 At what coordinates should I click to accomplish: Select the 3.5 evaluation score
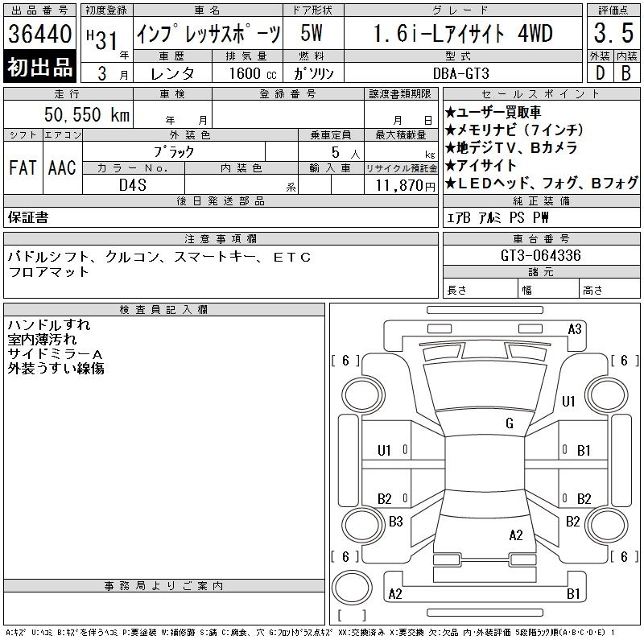click(612, 35)
